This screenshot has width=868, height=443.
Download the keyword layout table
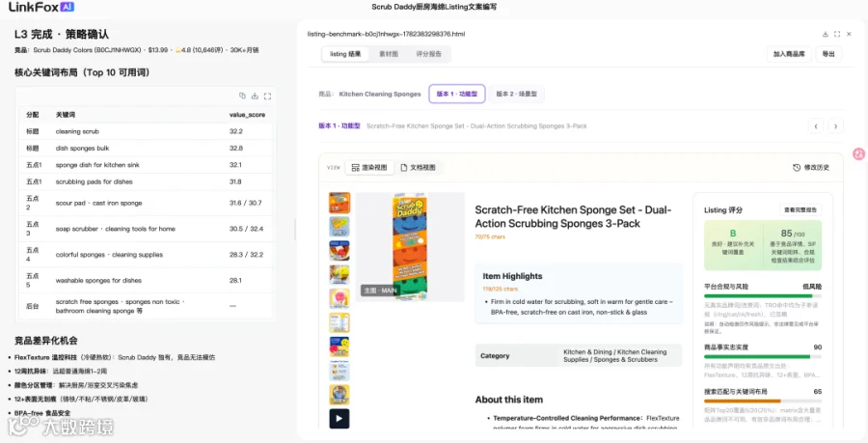pyautogui.click(x=255, y=96)
